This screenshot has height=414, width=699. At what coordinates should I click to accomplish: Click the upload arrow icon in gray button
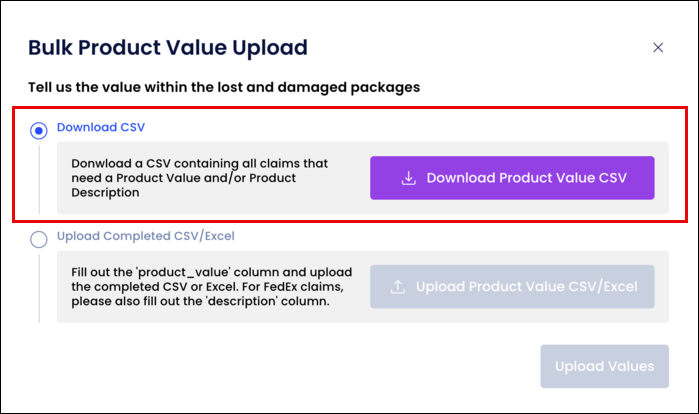(398, 287)
